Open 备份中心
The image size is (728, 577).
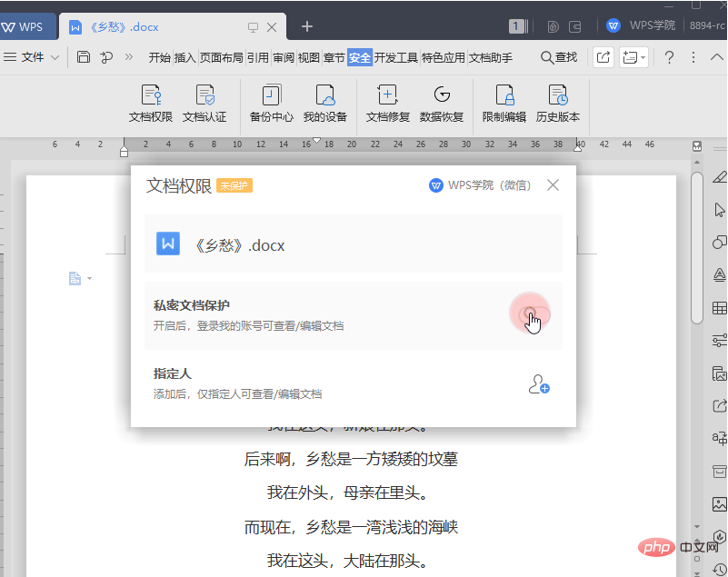[271, 104]
